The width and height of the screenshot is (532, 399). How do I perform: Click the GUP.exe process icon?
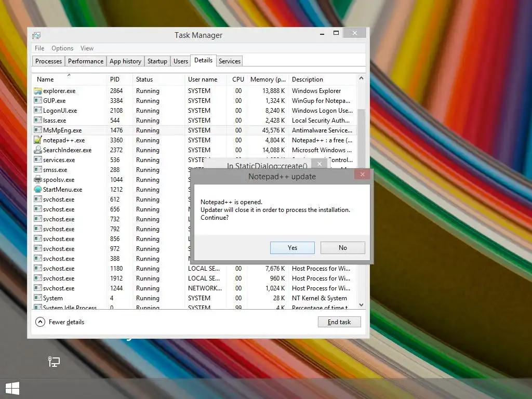point(37,101)
